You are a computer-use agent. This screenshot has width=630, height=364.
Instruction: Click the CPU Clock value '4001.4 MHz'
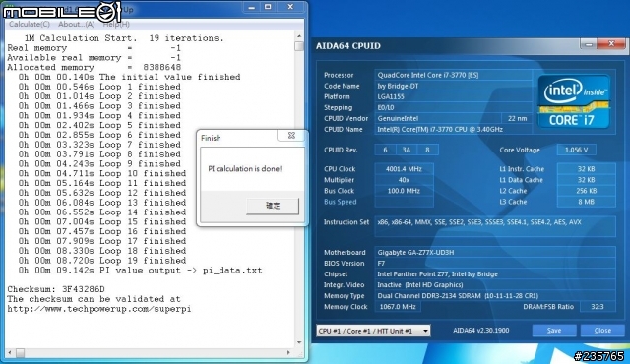pyautogui.click(x=404, y=169)
